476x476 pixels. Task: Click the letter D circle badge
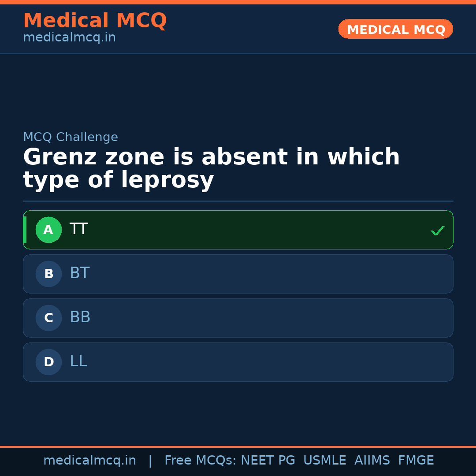[48, 362]
